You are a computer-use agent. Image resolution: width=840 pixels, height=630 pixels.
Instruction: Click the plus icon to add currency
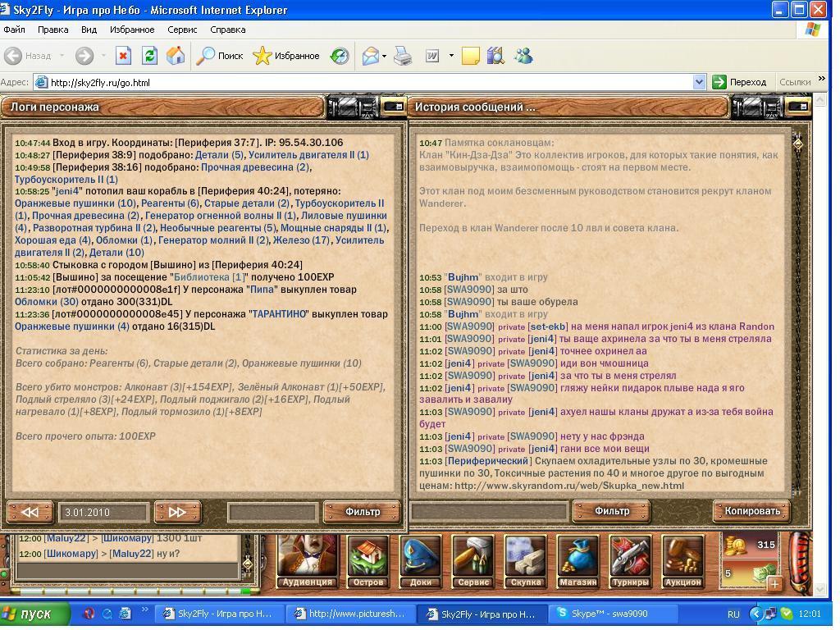tap(774, 582)
